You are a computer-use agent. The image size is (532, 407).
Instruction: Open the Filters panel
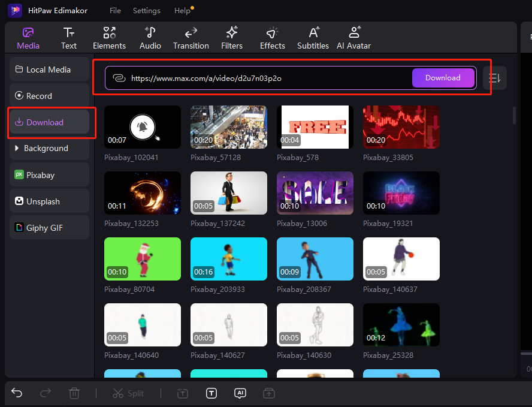(232, 38)
